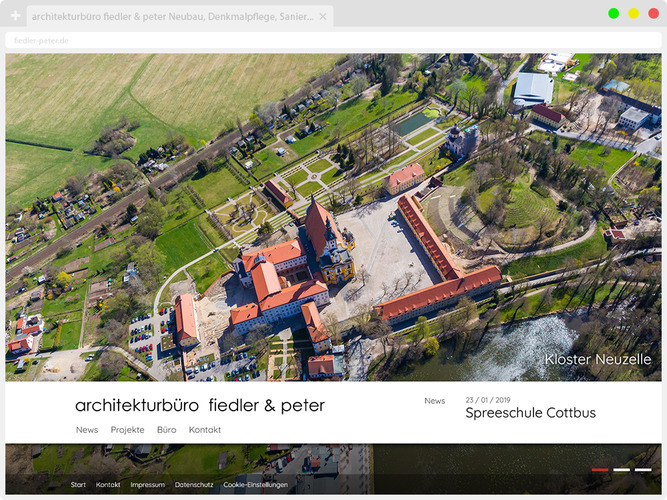Select the architekturbüro fiedler & peter browser tab

pyautogui.click(x=172, y=17)
